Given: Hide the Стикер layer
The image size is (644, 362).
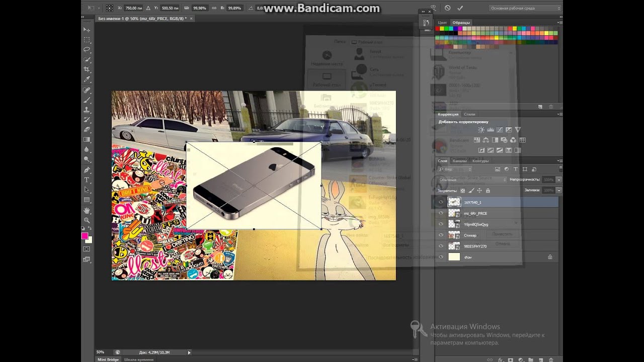Looking at the screenshot, I should pos(441,235).
